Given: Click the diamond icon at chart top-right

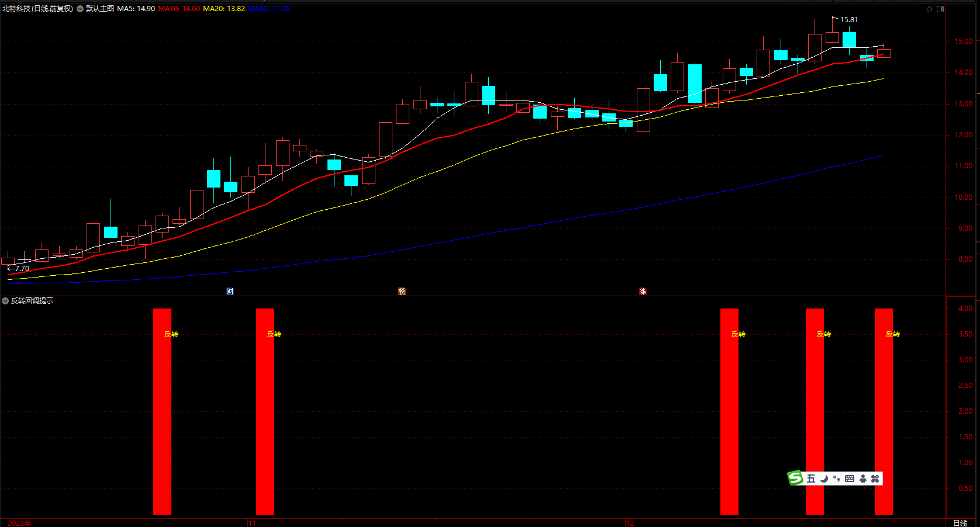Looking at the screenshot, I should (x=930, y=9).
